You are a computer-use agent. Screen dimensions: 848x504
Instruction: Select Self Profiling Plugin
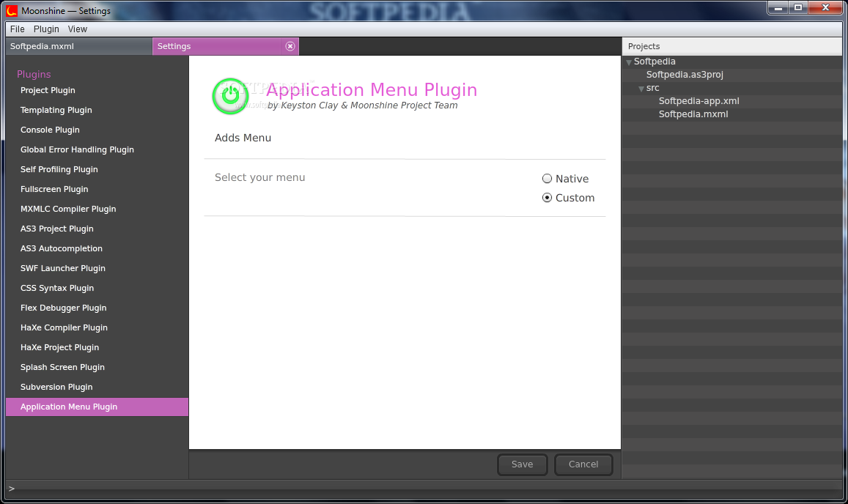(x=97, y=169)
